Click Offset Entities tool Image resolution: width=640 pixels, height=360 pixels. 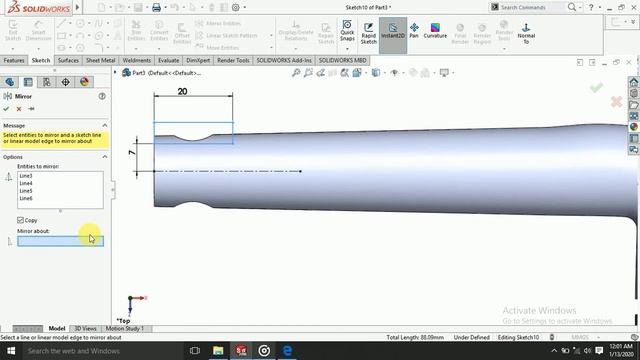[182, 33]
